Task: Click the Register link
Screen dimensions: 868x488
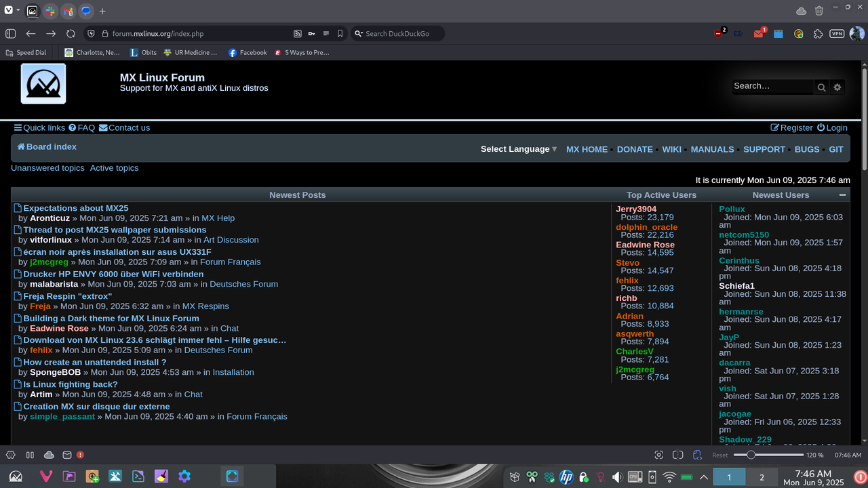Action: click(791, 127)
